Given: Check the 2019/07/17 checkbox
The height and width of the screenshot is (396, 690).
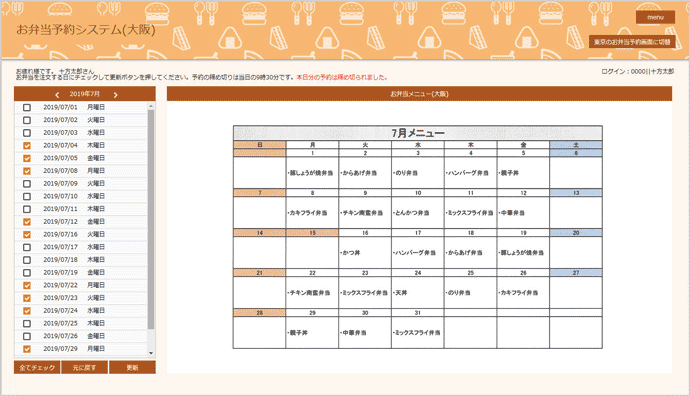Looking at the screenshot, I should pyautogui.click(x=27, y=248).
